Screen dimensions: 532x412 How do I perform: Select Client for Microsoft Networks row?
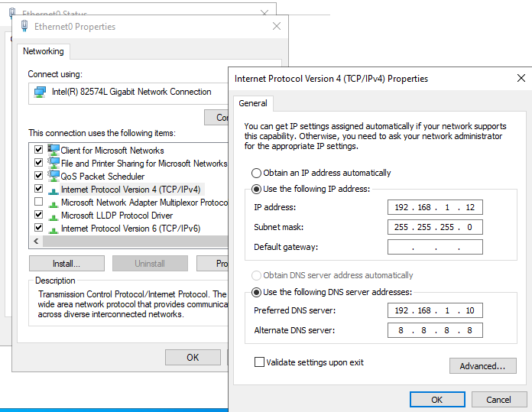pos(112,151)
